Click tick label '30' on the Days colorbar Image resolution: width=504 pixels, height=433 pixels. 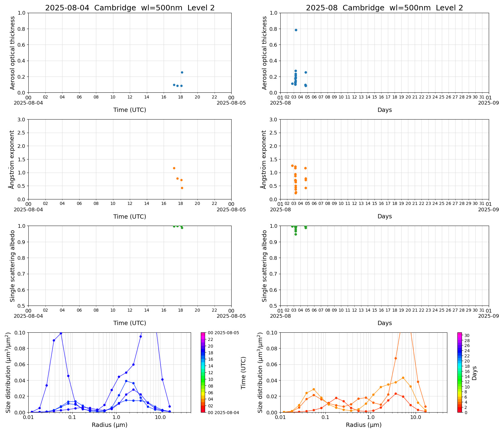click(x=467, y=335)
